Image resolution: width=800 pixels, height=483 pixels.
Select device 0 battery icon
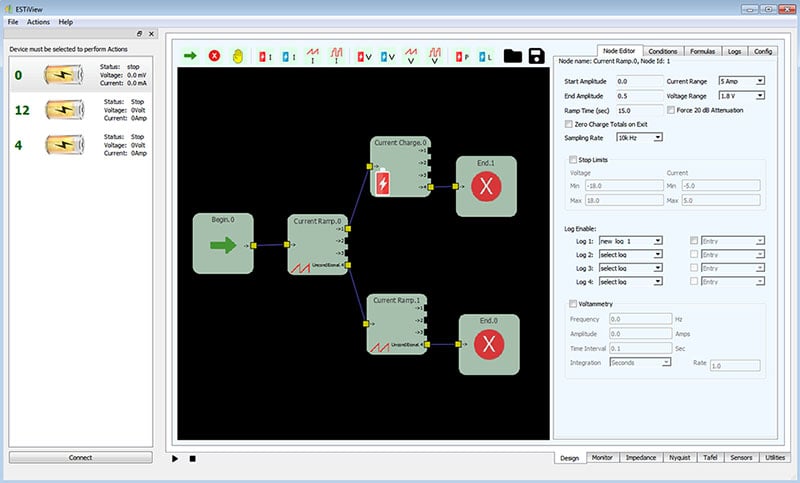coord(63,75)
